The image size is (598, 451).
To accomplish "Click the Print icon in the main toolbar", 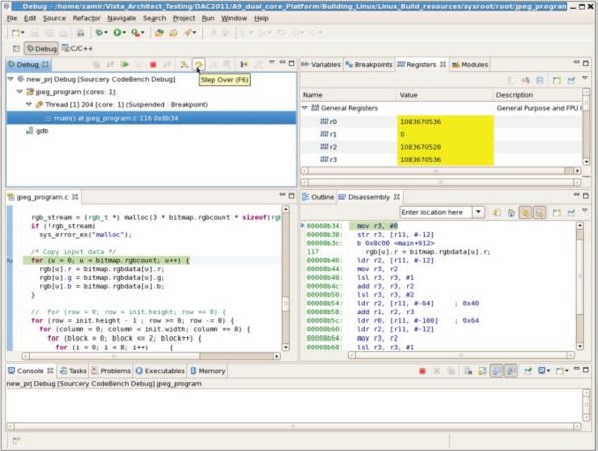I will 80,33.
